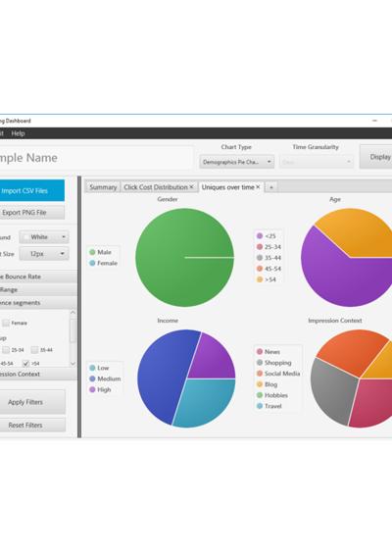
Task: Click the High income legend marker
Action: (x=92, y=389)
